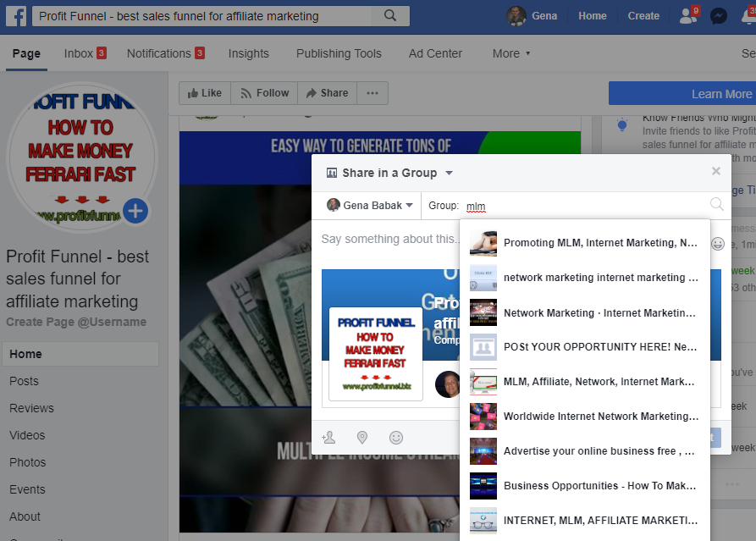Open Share in a Group dropdown
Image resolution: width=756 pixels, height=541 pixels.
click(389, 173)
